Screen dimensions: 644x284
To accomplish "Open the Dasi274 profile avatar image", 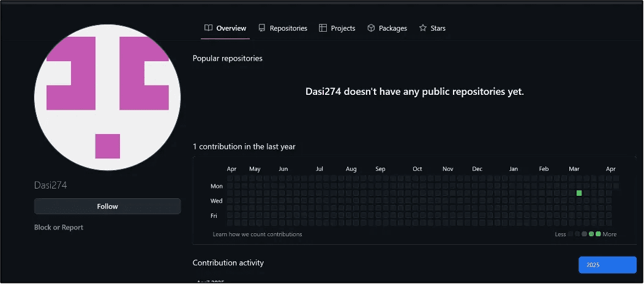I will pyautogui.click(x=108, y=98).
